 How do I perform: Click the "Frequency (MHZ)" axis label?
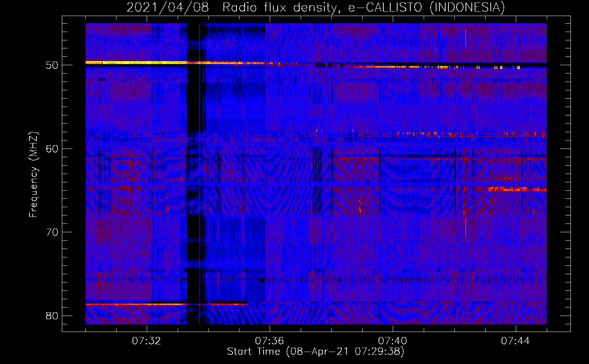coord(33,175)
